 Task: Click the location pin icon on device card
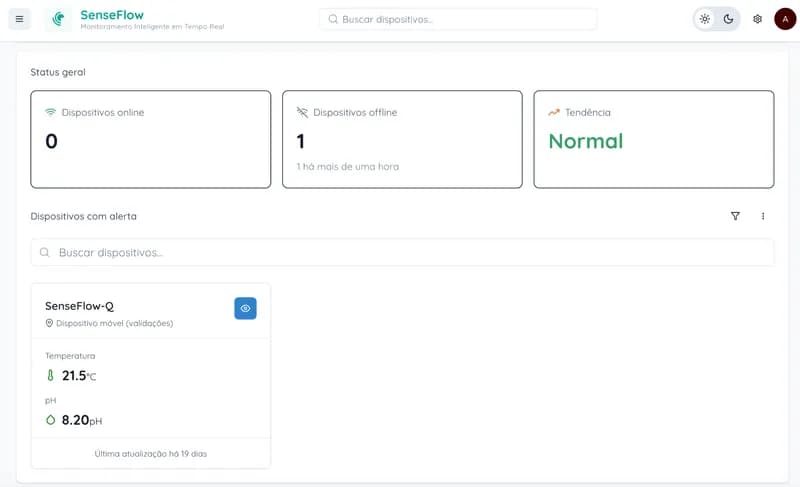49,323
